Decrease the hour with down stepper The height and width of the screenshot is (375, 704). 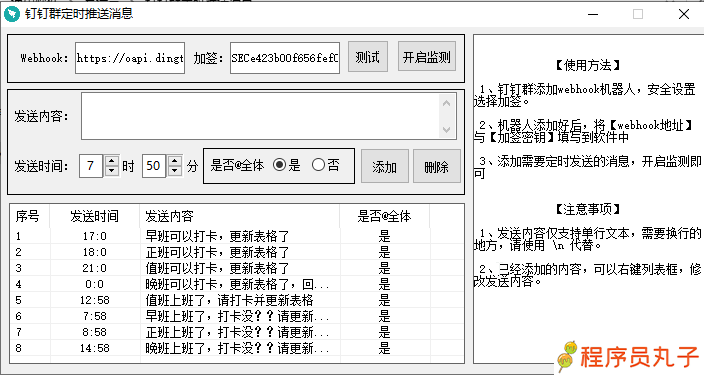point(112,171)
